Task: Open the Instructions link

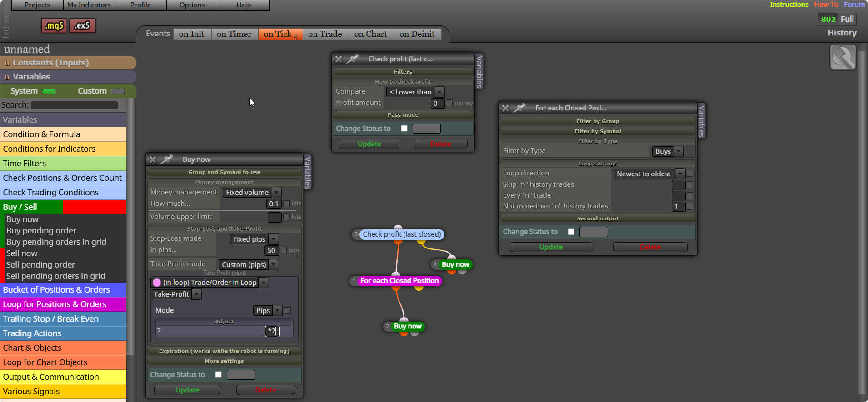Action: 789,5
